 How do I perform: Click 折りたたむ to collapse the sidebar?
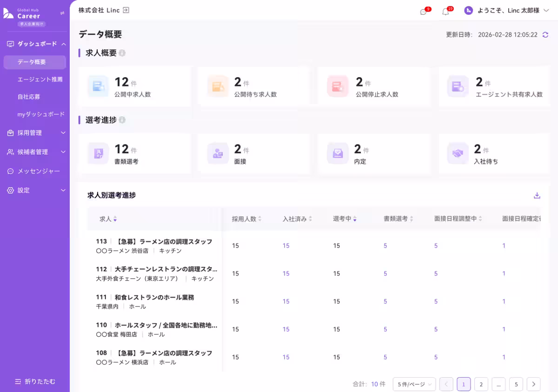(35, 381)
